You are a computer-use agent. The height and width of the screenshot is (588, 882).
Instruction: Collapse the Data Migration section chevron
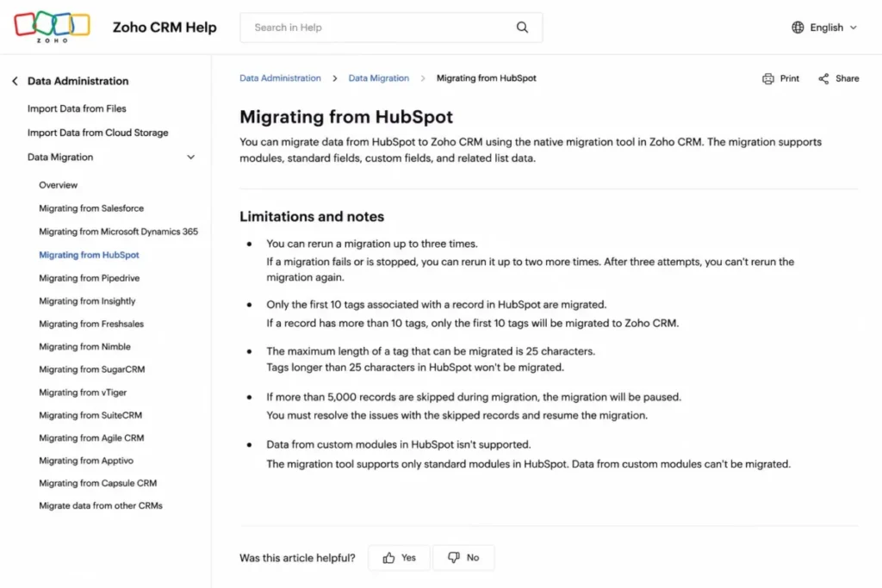190,158
